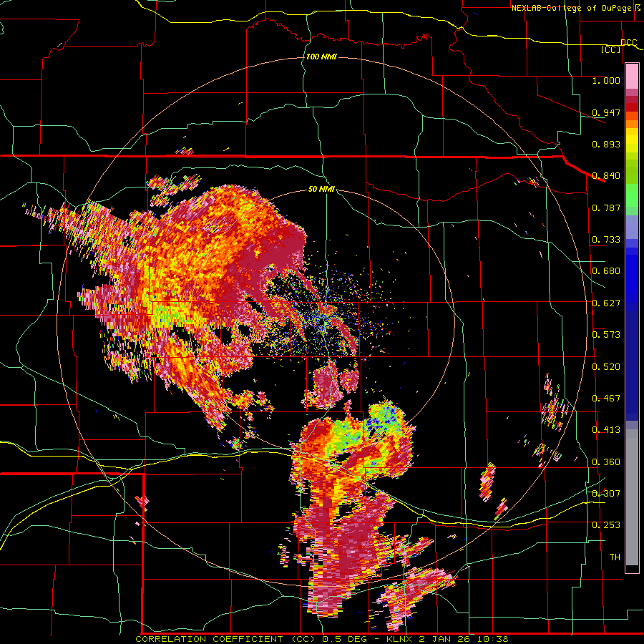644x644 pixels.
Task: Click the 0.893 scale value
Action: coord(606,144)
